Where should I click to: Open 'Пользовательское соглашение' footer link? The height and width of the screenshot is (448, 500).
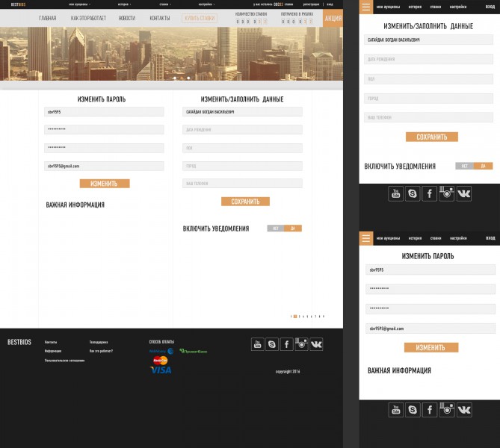point(65,361)
